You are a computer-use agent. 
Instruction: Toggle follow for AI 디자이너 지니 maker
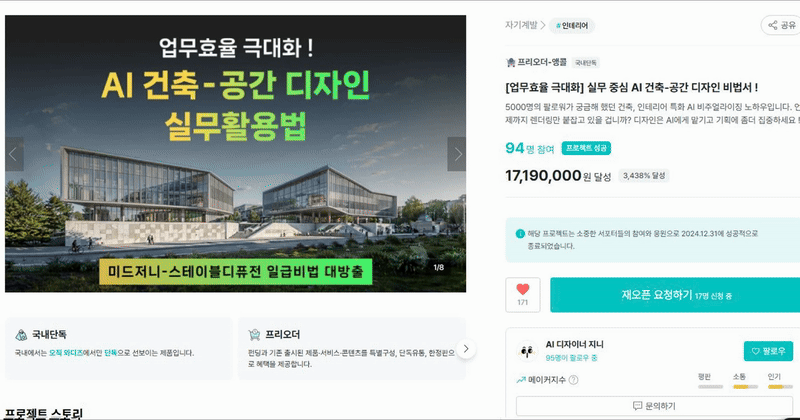[x=768, y=351]
